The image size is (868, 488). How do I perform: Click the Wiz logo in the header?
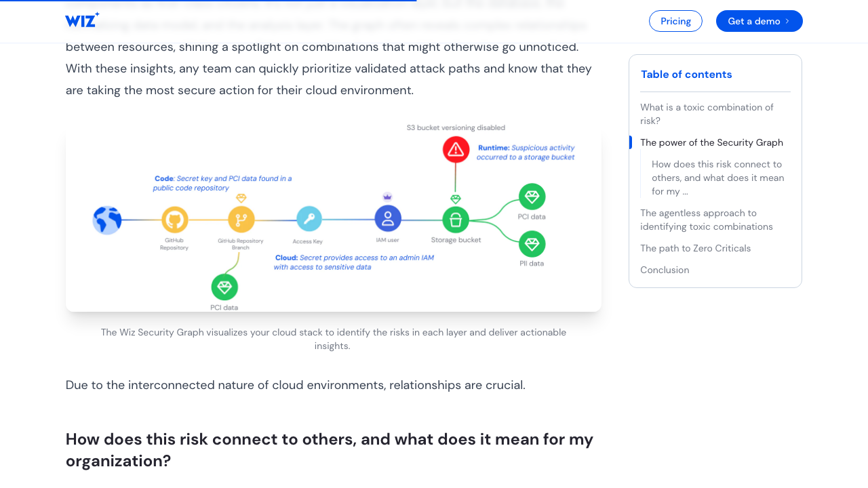coord(82,20)
